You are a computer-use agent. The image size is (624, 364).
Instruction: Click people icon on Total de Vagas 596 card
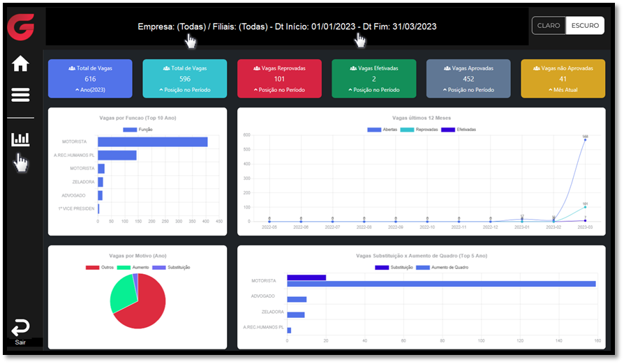click(x=166, y=68)
